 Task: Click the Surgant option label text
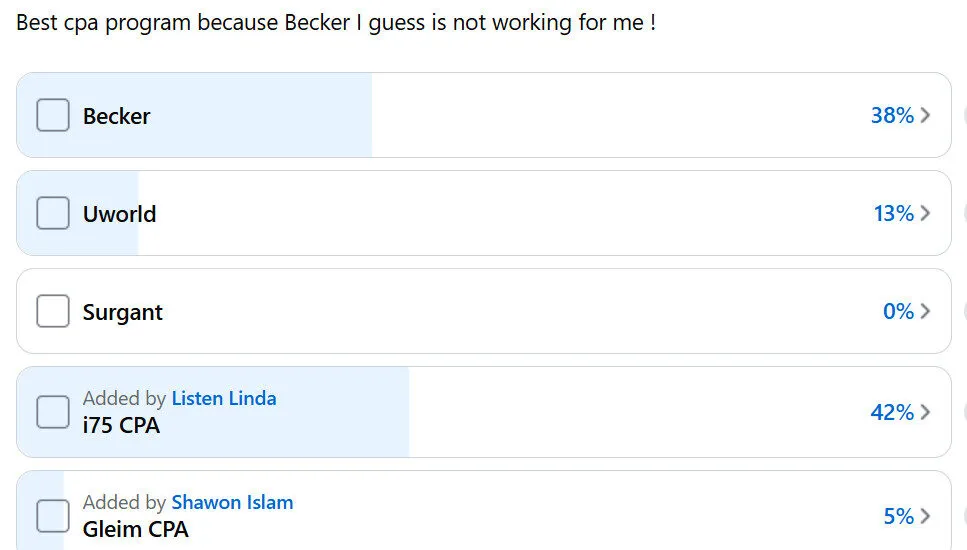coord(122,312)
